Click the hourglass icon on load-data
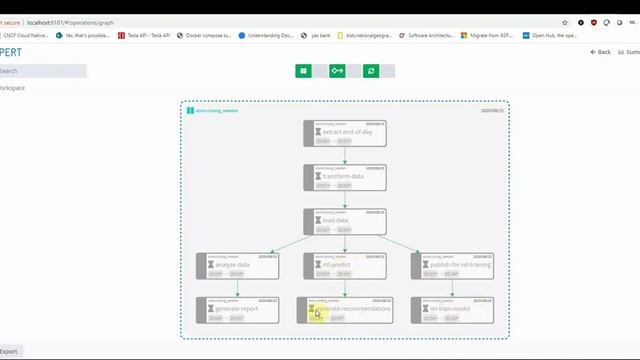The height and width of the screenshot is (360, 640). pyautogui.click(x=318, y=220)
